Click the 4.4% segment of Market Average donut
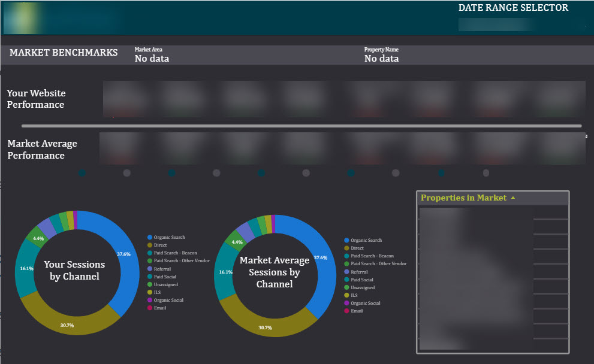The width and height of the screenshot is (594, 364). (x=236, y=242)
